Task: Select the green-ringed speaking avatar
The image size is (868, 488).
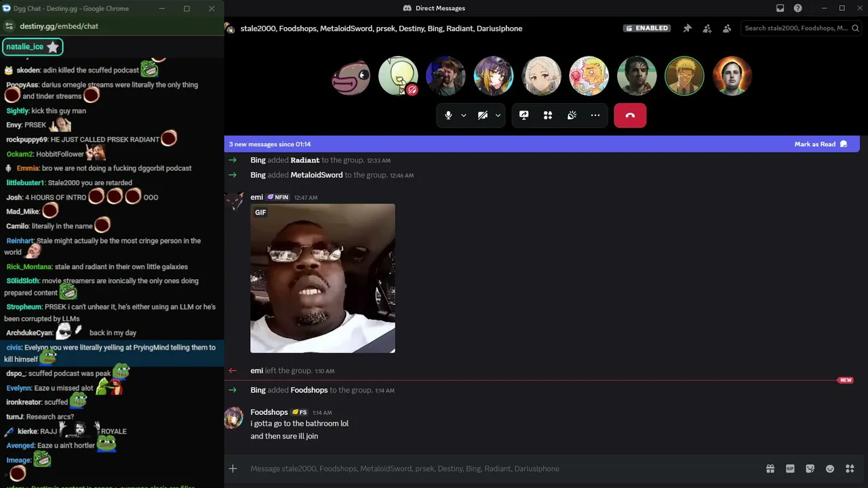Action: (684, 76)
